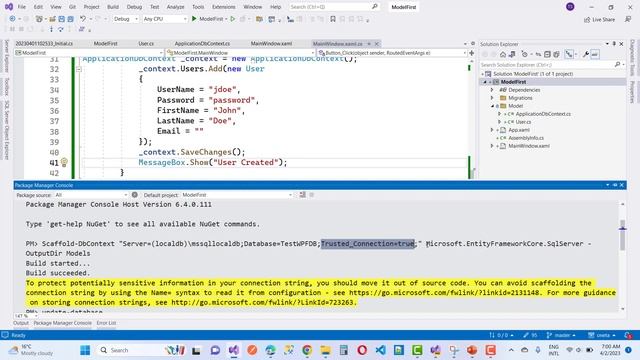This screenshot has width=640, height=360.
Task: Open the 20230401102533_Initial.cs tab
Action: (44, 43)
